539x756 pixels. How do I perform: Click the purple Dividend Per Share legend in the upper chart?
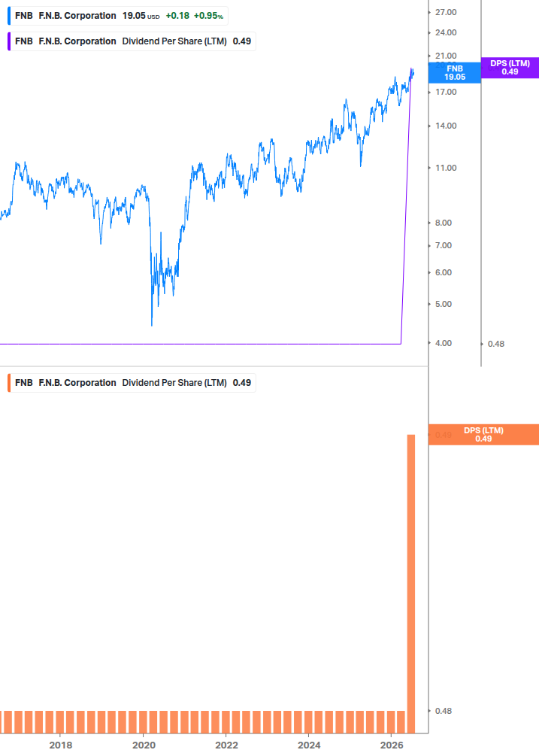point(132,41)
